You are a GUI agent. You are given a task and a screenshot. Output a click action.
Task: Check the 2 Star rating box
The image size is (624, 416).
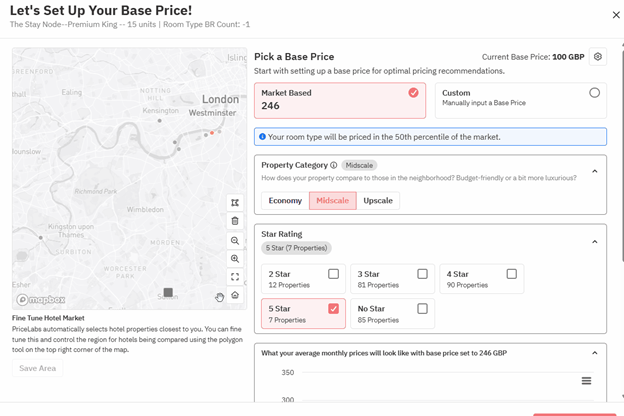click(x=333, y=274)
